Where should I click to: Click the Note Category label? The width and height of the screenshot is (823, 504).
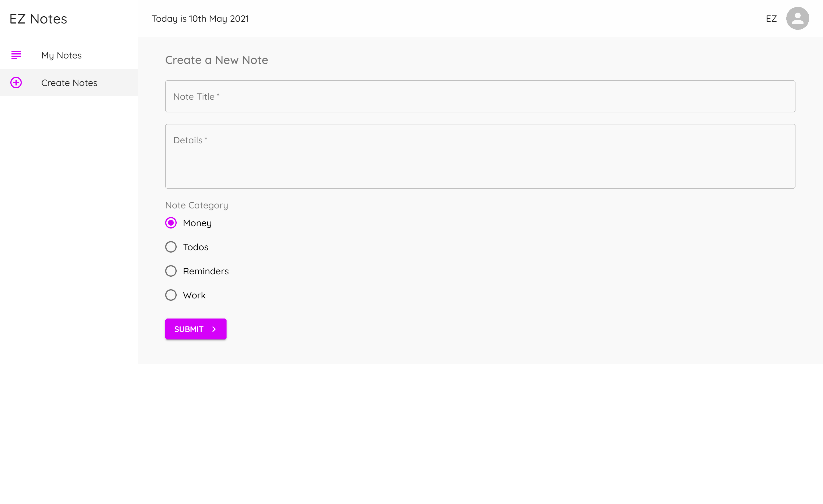tap(196, 205)
